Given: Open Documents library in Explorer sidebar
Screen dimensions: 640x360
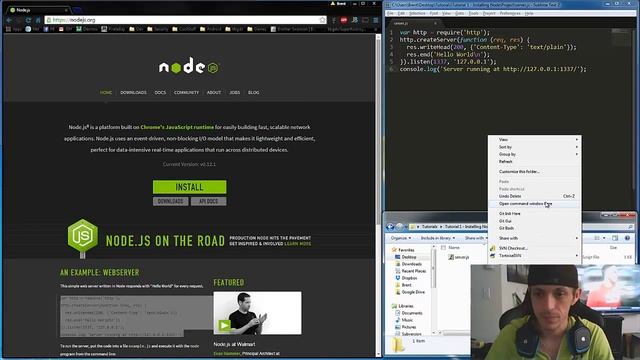Looking at the screenshot, I should pos(409,313).
